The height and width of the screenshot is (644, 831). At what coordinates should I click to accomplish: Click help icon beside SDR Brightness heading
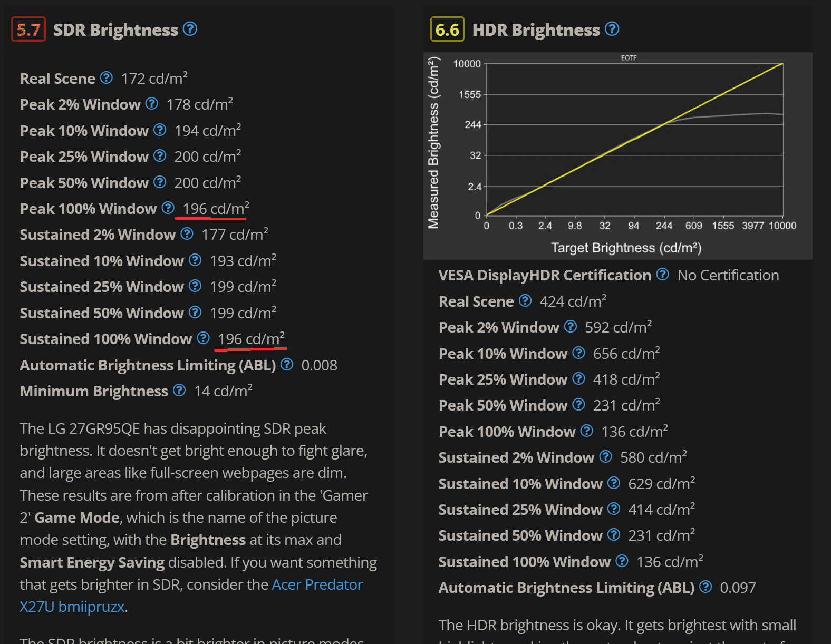click(190, 29)
